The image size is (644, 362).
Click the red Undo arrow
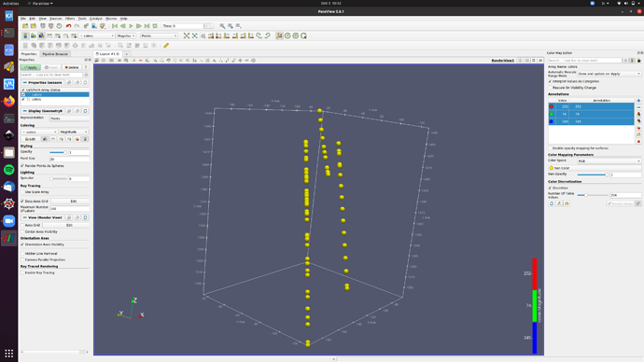(68, 26)
